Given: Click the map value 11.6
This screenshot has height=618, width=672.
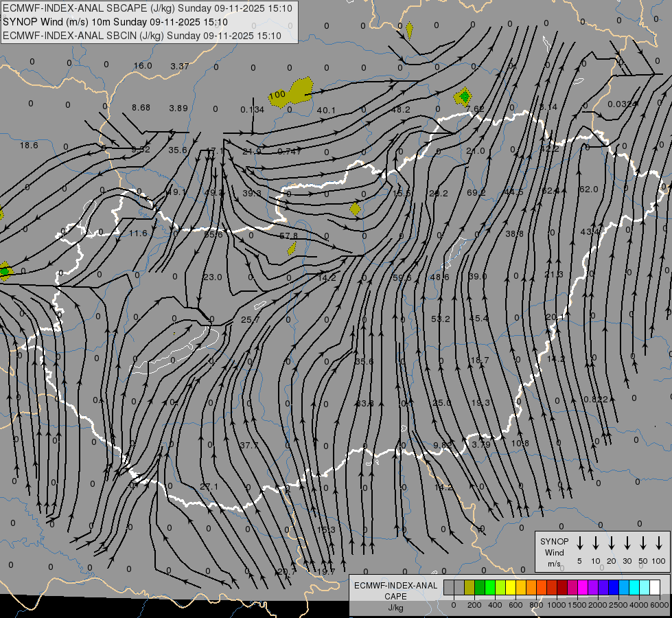Looking at the screenshot, I should coord(138,233).
